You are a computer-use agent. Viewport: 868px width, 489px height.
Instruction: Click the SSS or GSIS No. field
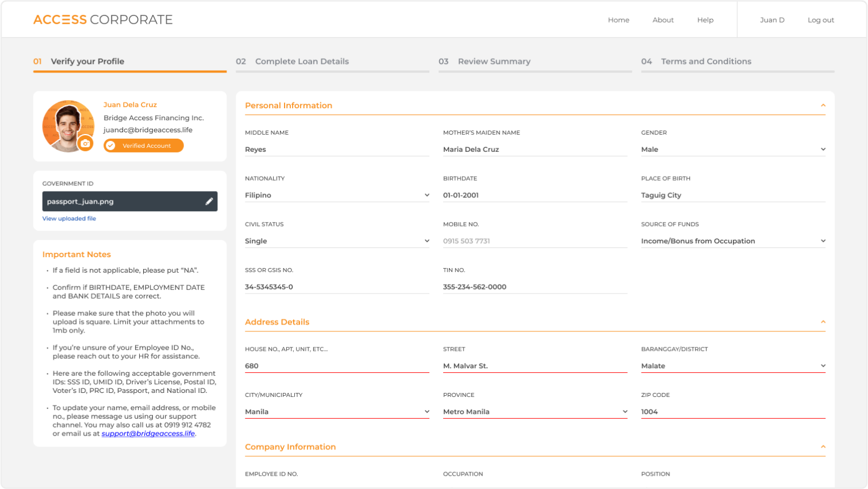pyautogui.click(x=337, y=287)
